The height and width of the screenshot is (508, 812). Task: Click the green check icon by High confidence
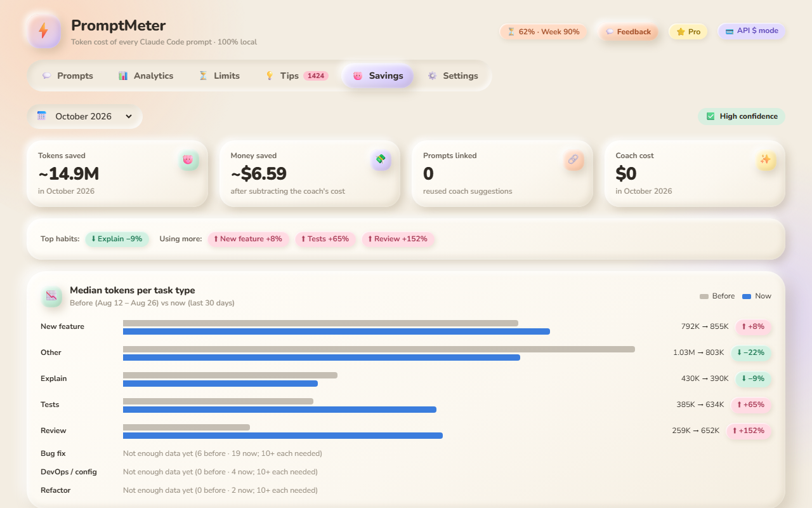[710, 116]
